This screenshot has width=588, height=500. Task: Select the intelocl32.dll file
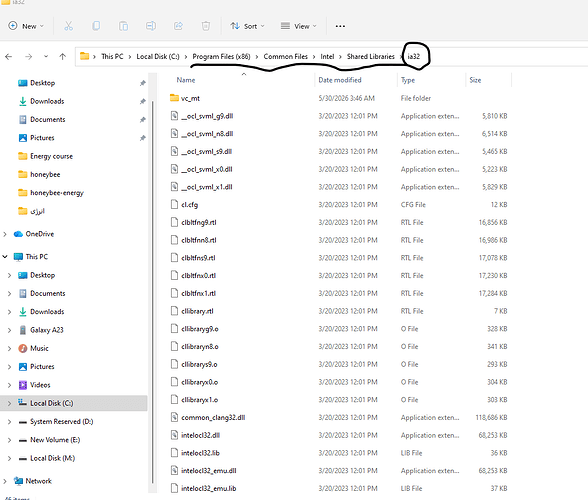(201, 435)
